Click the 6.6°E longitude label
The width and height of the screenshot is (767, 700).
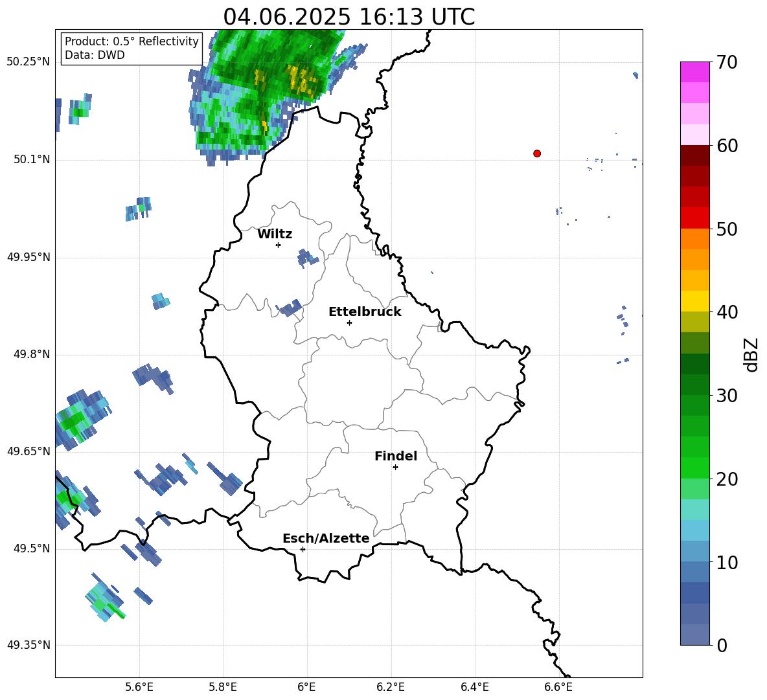pyautogui.click(x=558, y=687)
